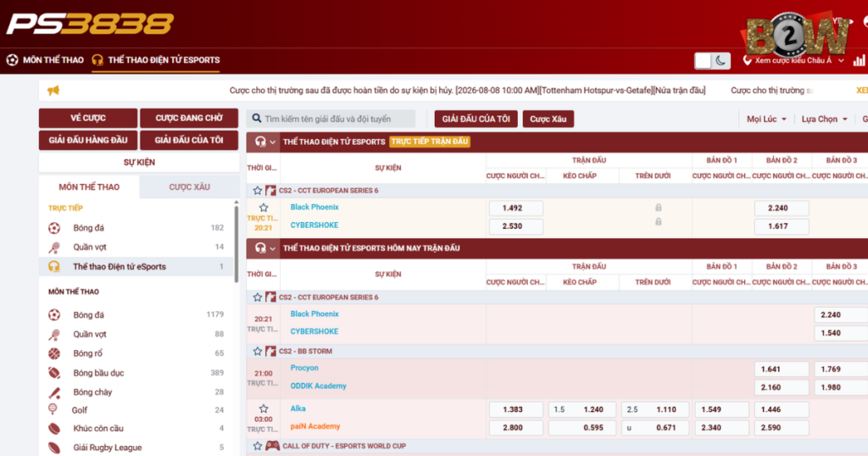
Task: Select odds 1.383 for Alka
Action: tap(516, 409)
